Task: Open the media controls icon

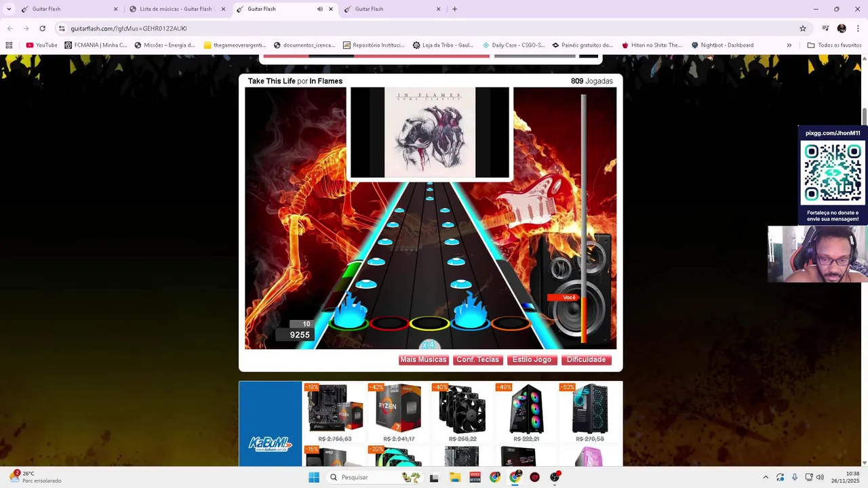Action: click(x=825, y=28)
